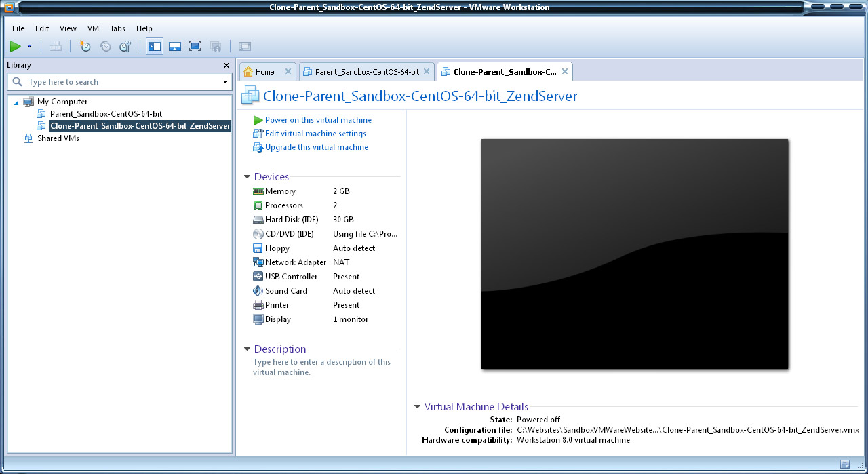Select Shared VMs in the library
868x474 pixels.
(x=58, y=138)
